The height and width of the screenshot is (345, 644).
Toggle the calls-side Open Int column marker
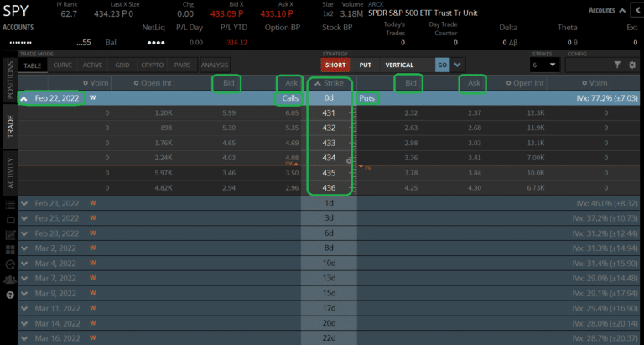point(138,83)
